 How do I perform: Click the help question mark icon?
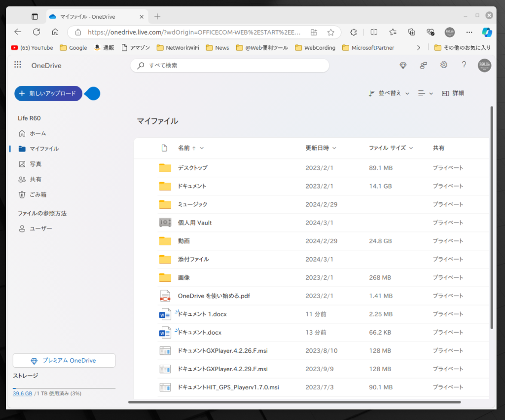click(464, 65)
